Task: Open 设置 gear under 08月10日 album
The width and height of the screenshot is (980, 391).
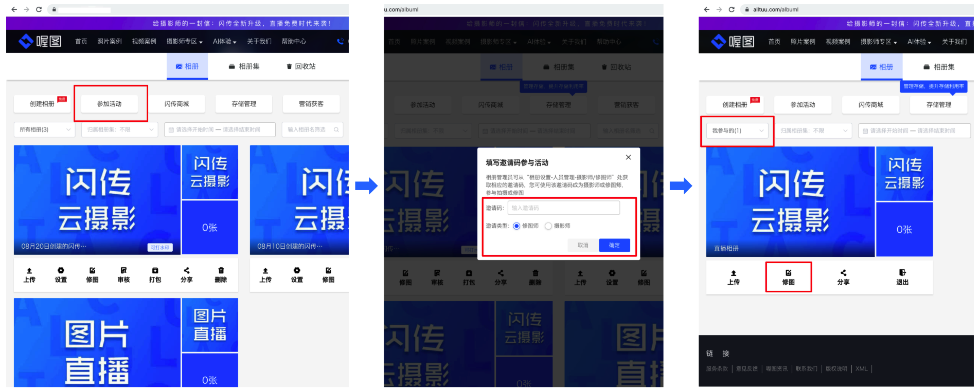Action: tap(297, 271)
